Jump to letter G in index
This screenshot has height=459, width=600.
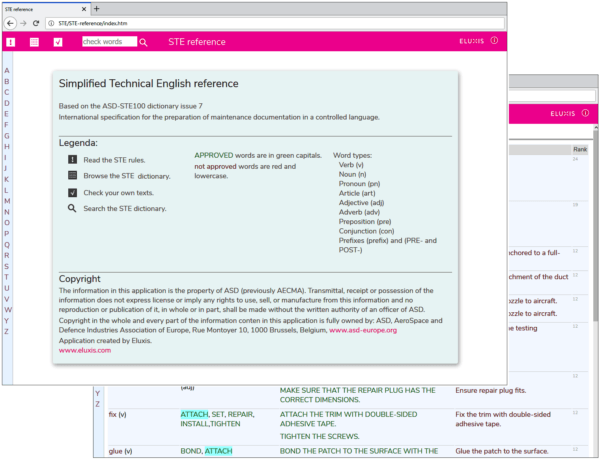point(7,136)
